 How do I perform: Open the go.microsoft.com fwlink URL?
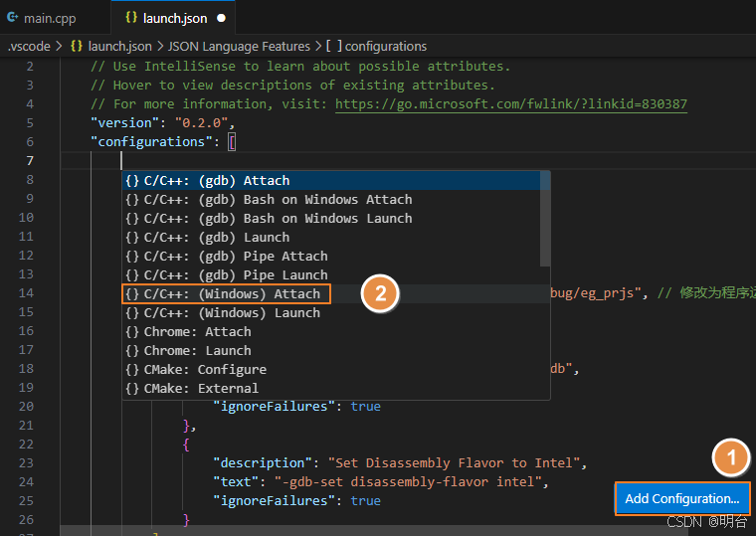point(511,104)
